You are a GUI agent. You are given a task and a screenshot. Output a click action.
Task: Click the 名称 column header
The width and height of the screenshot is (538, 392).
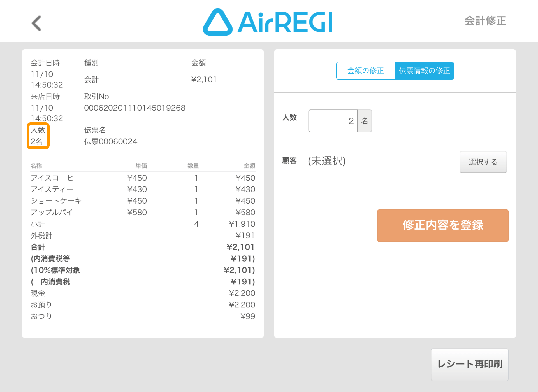tap(36, 166)
